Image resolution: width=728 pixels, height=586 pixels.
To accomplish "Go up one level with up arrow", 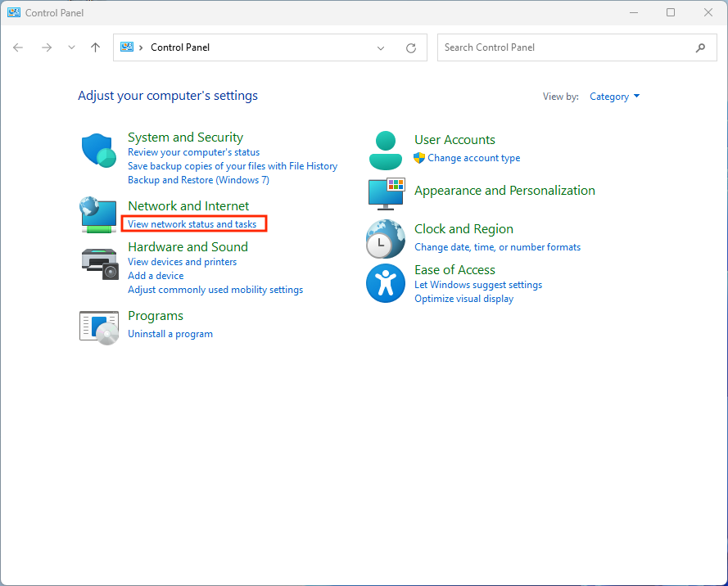I will coord(95,47).
